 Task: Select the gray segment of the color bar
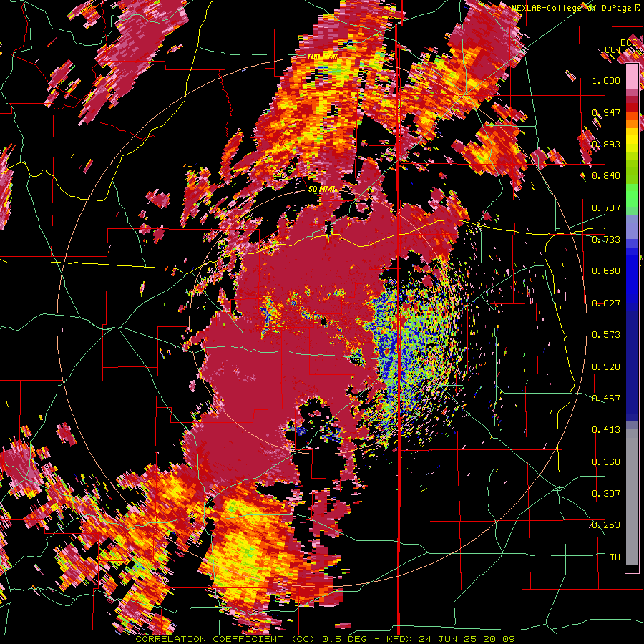(632, 497)
